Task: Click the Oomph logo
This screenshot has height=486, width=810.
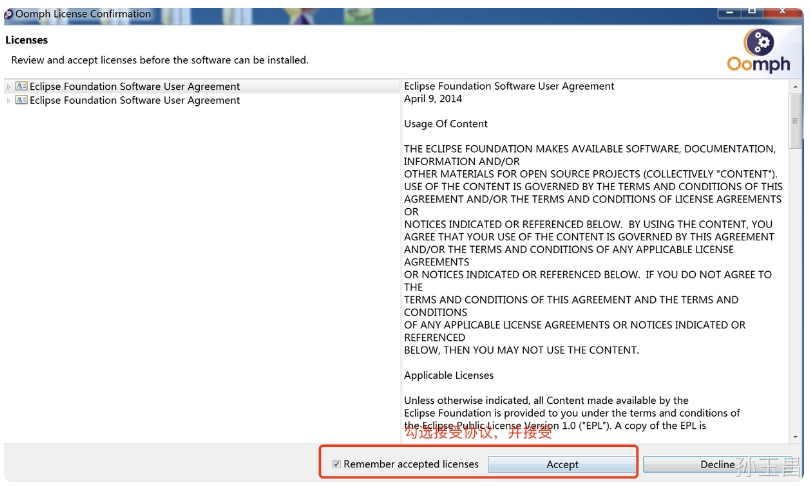Action: (x=758, y=51)
